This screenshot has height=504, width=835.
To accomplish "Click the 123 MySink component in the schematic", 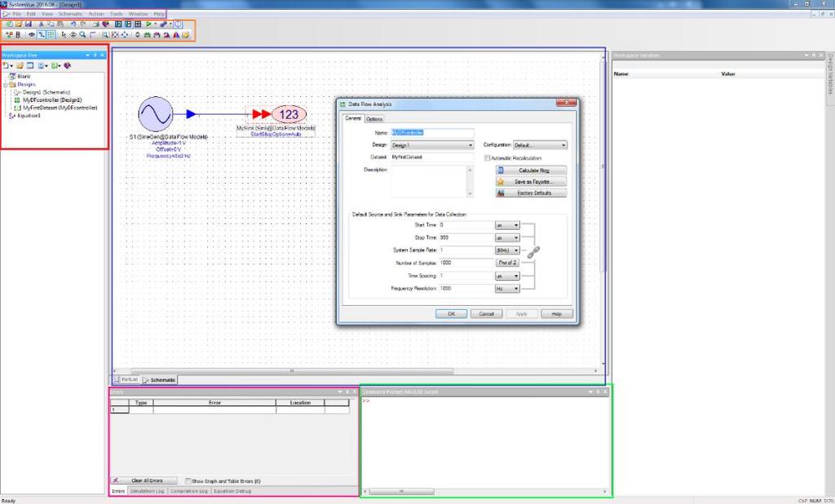I will coord(289,114).
